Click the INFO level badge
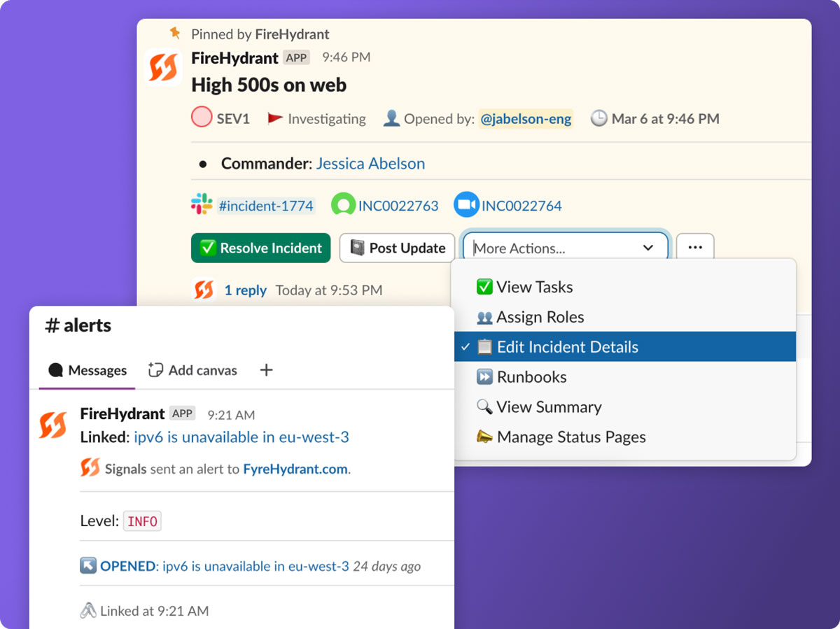 coord(142,521)
